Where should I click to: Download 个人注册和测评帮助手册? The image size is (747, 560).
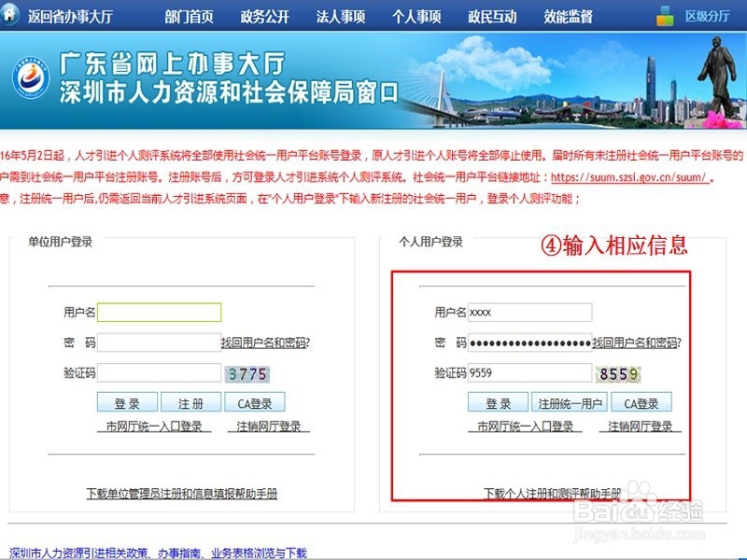(x=553, y=494)
